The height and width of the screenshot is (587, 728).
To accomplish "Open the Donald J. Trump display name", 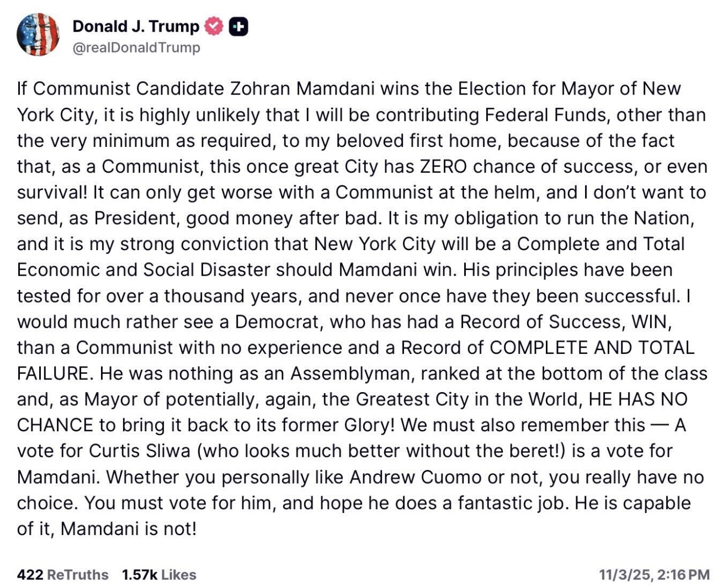I will [136, 26].
